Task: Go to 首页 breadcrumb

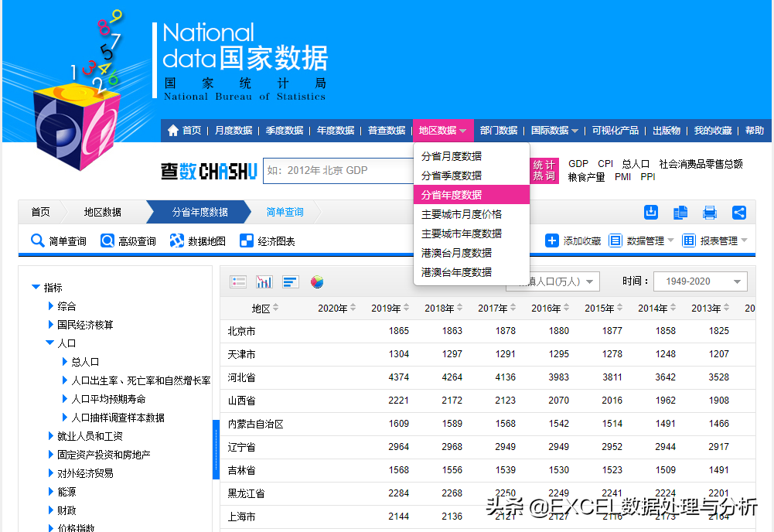Action: click(x=40, y=212)
